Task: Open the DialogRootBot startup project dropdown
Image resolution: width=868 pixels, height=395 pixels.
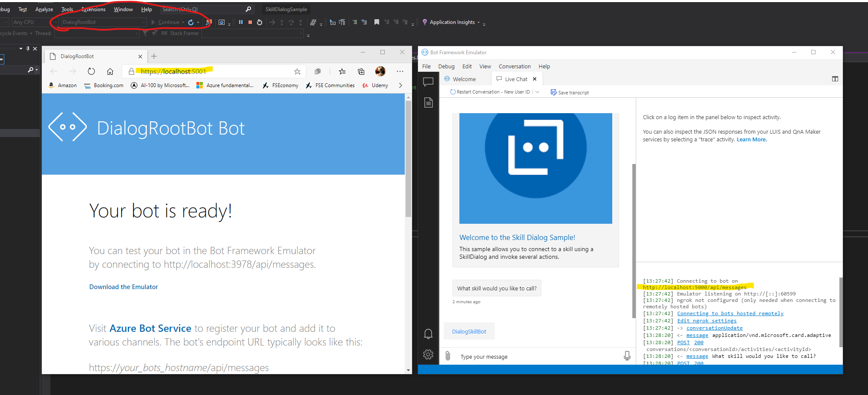Action: click(x=104, y=22)
